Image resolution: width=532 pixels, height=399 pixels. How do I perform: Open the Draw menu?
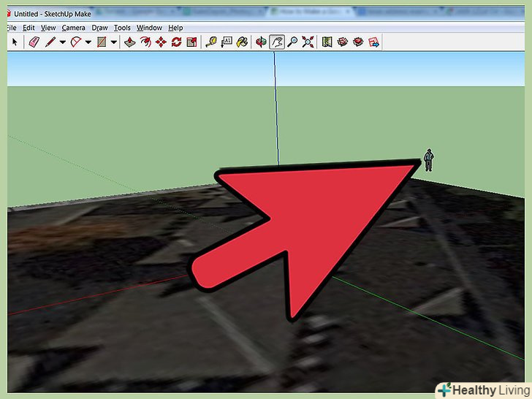point(99,28)
